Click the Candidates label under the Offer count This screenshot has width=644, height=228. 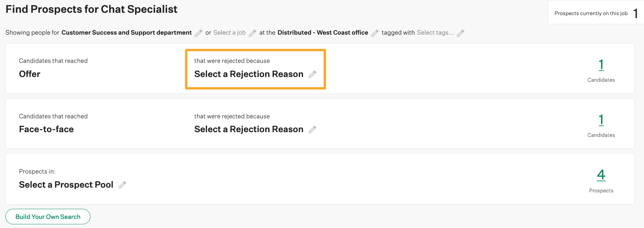(601, 80)
